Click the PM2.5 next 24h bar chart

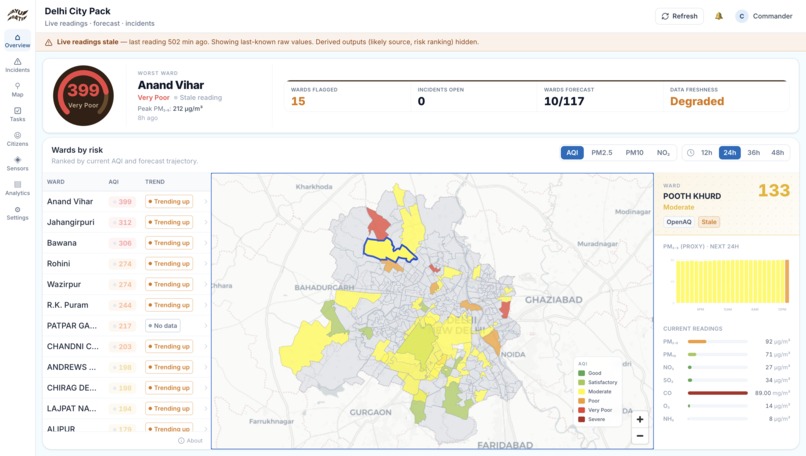click(732, 281)
